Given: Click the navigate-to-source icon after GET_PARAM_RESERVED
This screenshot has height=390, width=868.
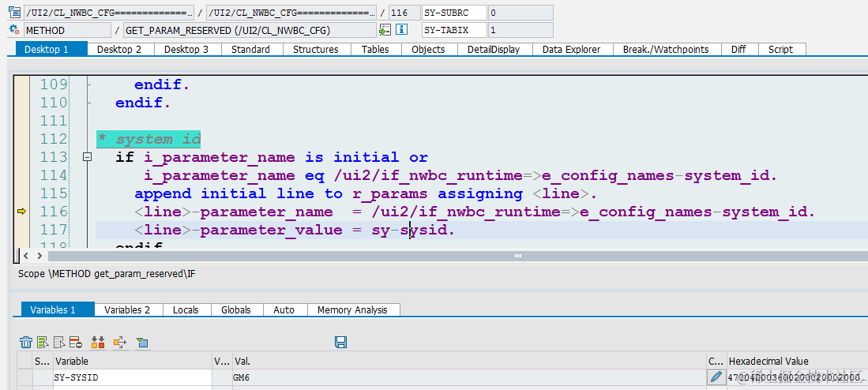Looking at the screenshot, I should tap(385, 30).
